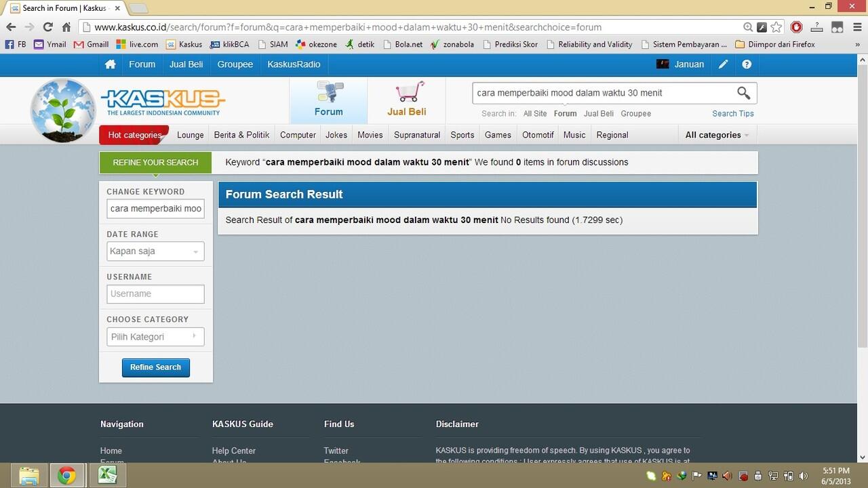Go to the Lounge category
This screenshot has height=488, width=868.
[191, 135]
